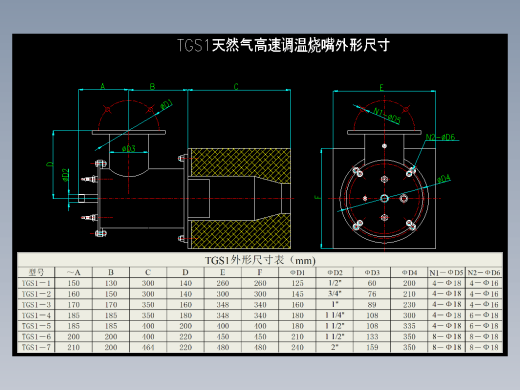Click vertical dimension label D on side view

50,164
